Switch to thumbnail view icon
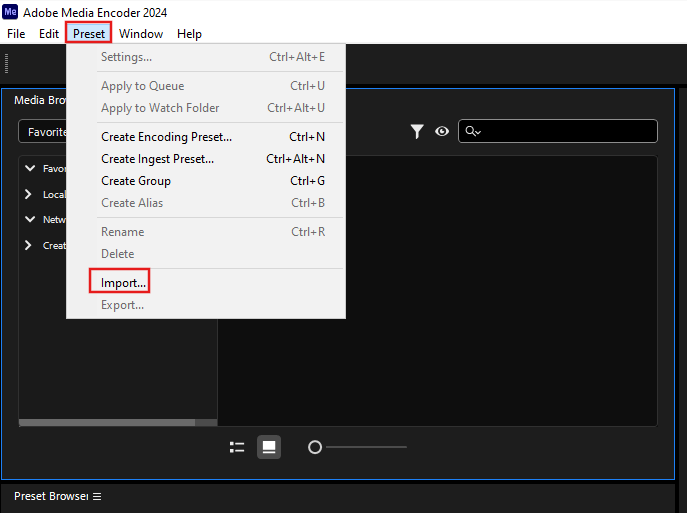Image resolution: width=687 pixels, height=513 pixels. (269, 447)
